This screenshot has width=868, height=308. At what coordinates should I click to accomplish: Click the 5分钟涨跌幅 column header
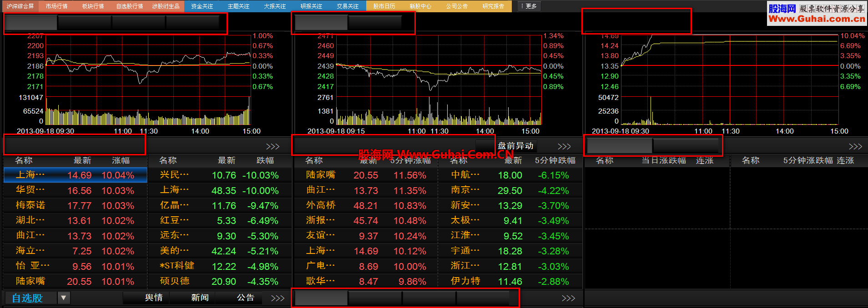coord(808,160)
